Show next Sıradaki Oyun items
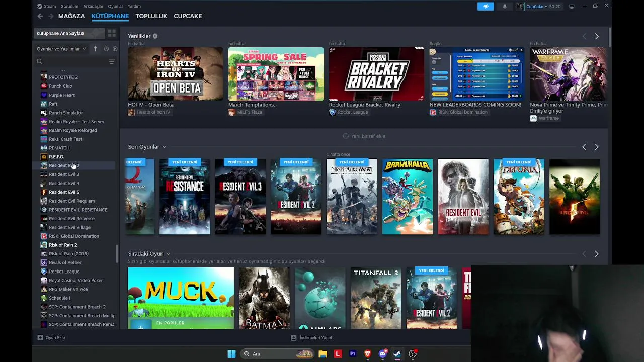Image resolution: width=644 pixels, height=362 pixels. (x=597, y=254)
